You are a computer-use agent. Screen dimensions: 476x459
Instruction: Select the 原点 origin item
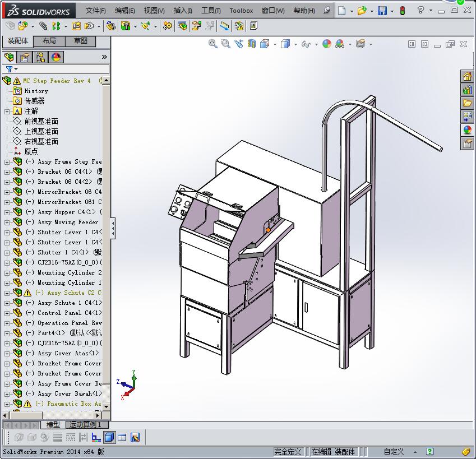click(31, 151)
